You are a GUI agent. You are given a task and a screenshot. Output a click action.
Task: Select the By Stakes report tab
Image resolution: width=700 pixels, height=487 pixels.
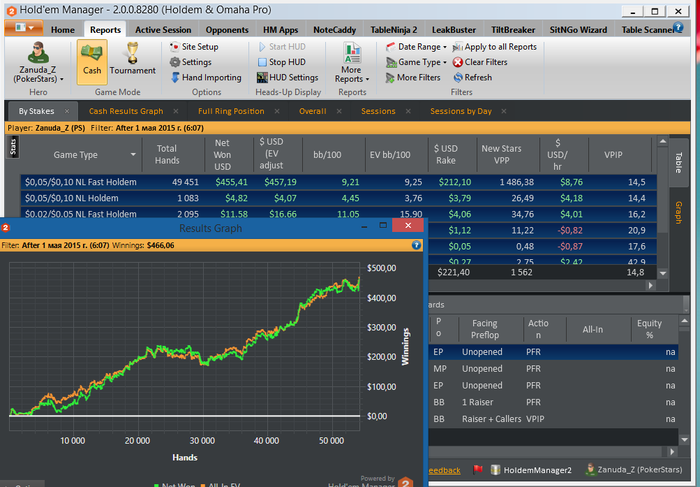36,111
